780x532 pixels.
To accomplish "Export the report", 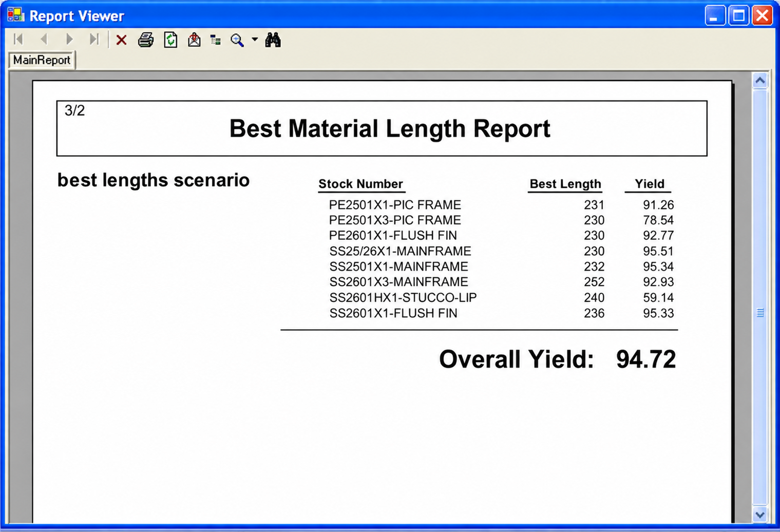I will (x=194, y=40).
